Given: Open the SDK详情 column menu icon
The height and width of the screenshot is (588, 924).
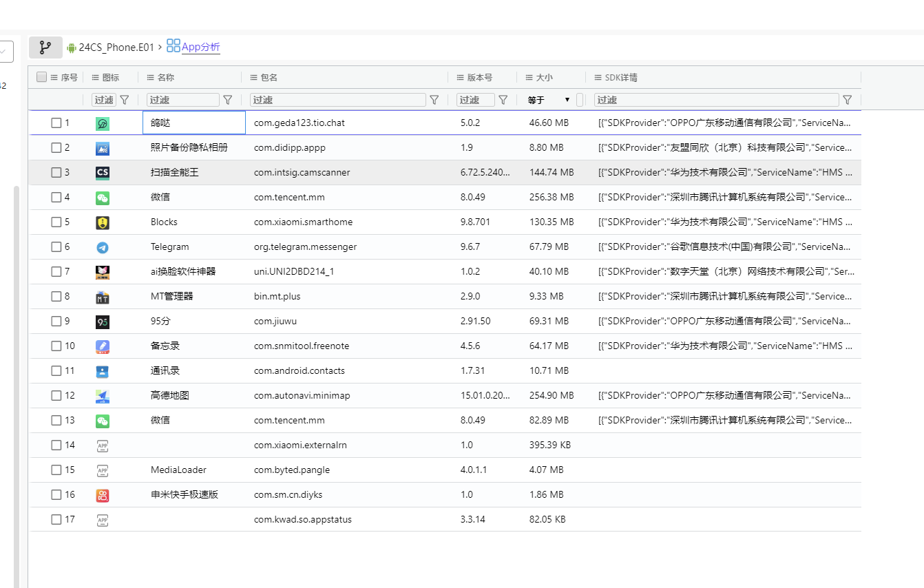Looking at the screenshot, I should 598,78.
